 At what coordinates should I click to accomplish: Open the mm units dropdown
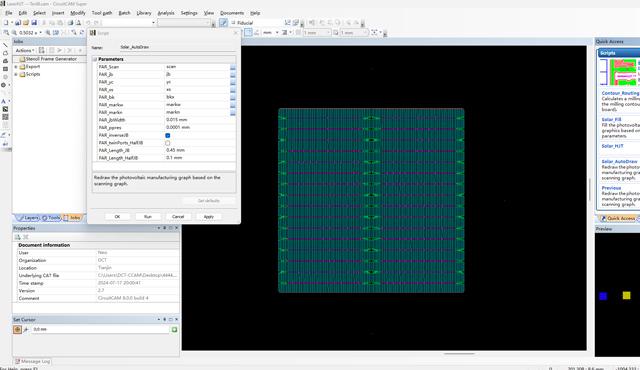coord(277,33)
